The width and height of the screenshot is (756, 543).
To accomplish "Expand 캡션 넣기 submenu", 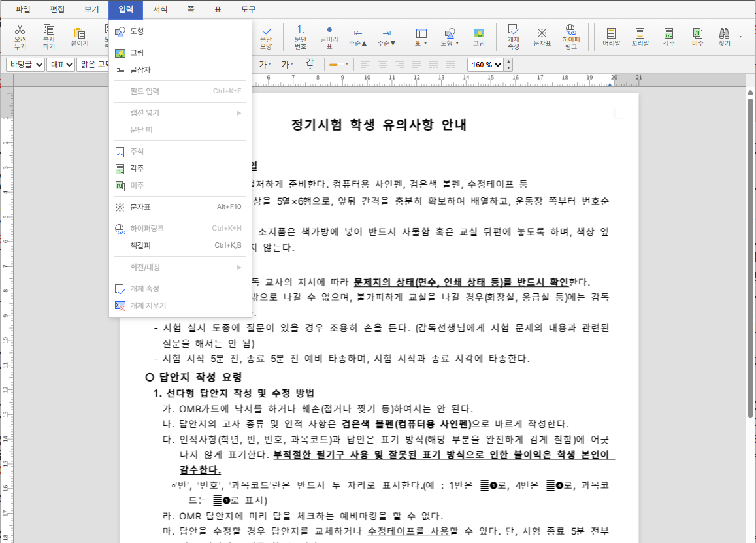I will coord(180,113).
